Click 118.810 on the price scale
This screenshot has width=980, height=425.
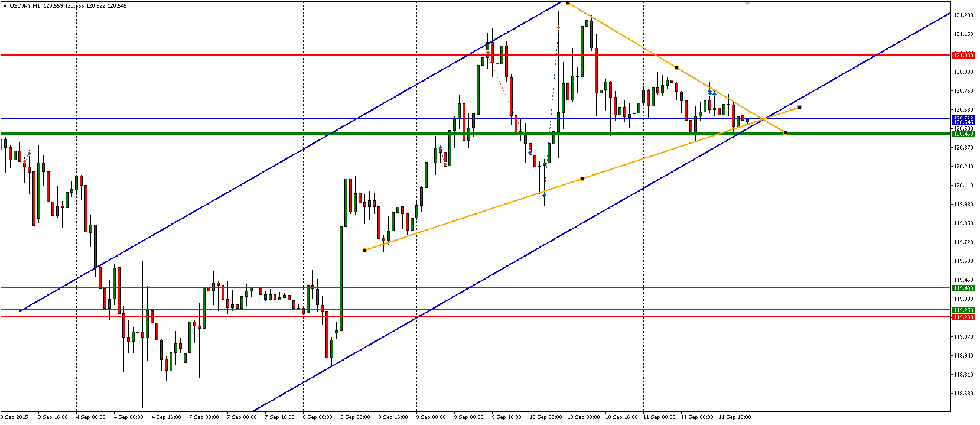(963, 374)
